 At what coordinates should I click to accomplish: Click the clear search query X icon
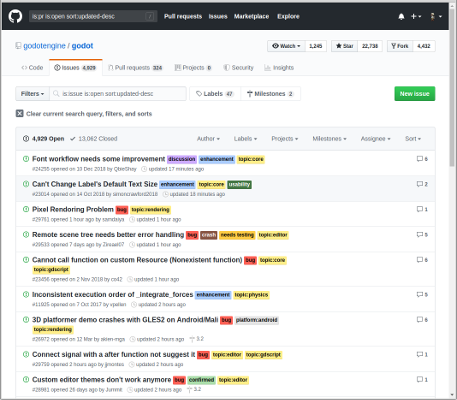click(x=20, y=114)
